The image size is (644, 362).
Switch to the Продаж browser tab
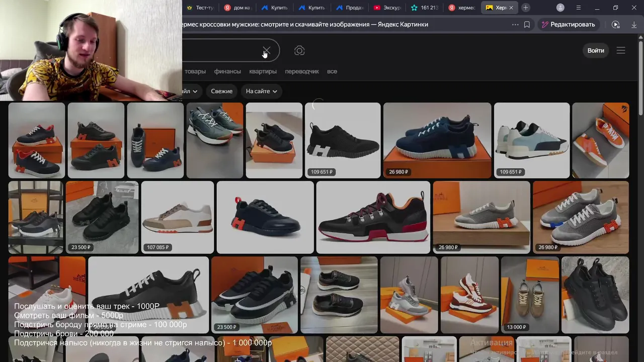pos(350,8)
